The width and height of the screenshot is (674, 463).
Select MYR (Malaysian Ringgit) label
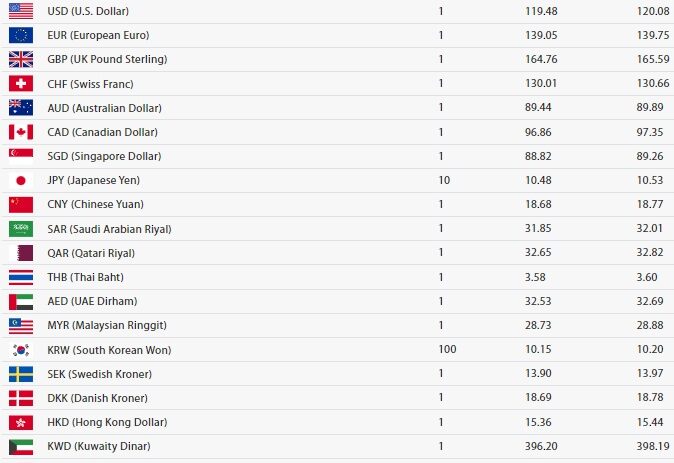[107, 325]
